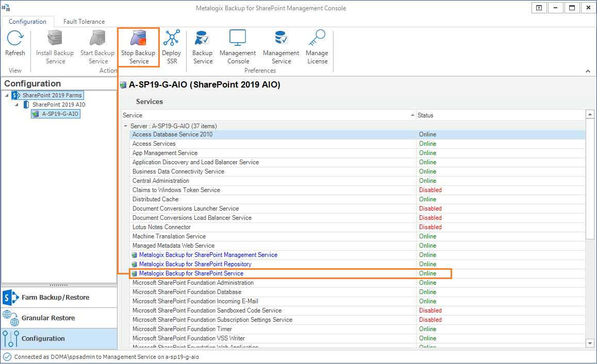Select Access Database Service 2010 row

[x=357, y=134]
